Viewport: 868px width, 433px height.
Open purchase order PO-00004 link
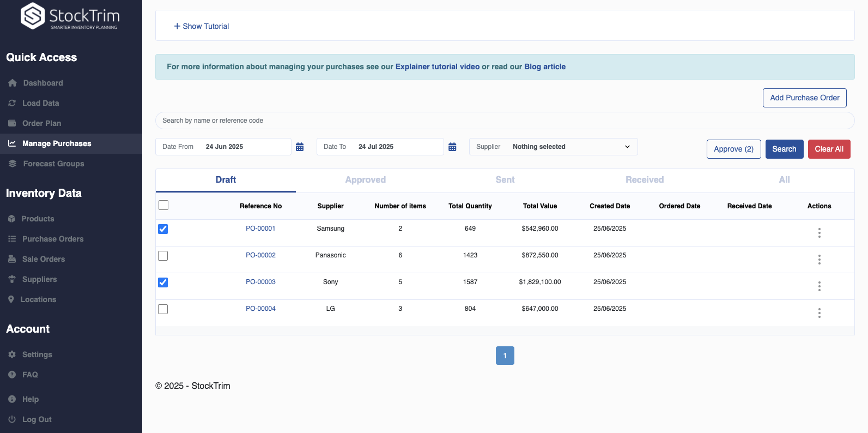coord(260,309)
